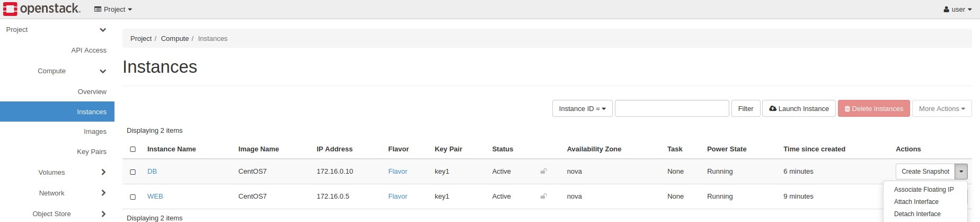Viewport: 980px width, 222px height.
Task: Toggle the DB row actions dropdown arrow
Action: pos(961,172)
